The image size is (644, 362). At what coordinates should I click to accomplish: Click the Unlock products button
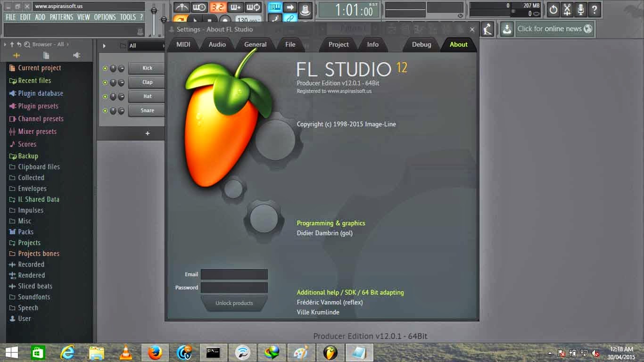click(x=234, y=303)
